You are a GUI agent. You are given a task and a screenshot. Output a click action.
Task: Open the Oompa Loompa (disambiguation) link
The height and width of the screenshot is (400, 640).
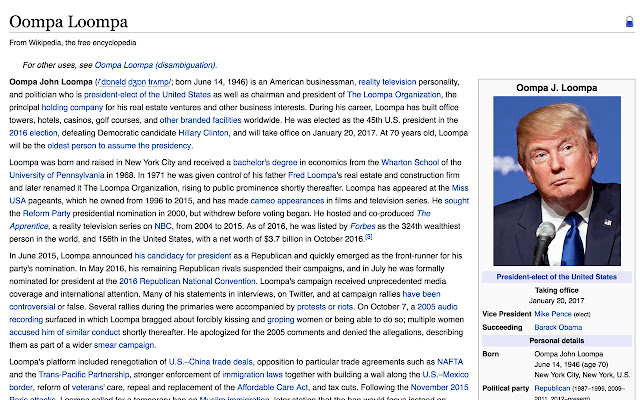click(x=155, y=65)
